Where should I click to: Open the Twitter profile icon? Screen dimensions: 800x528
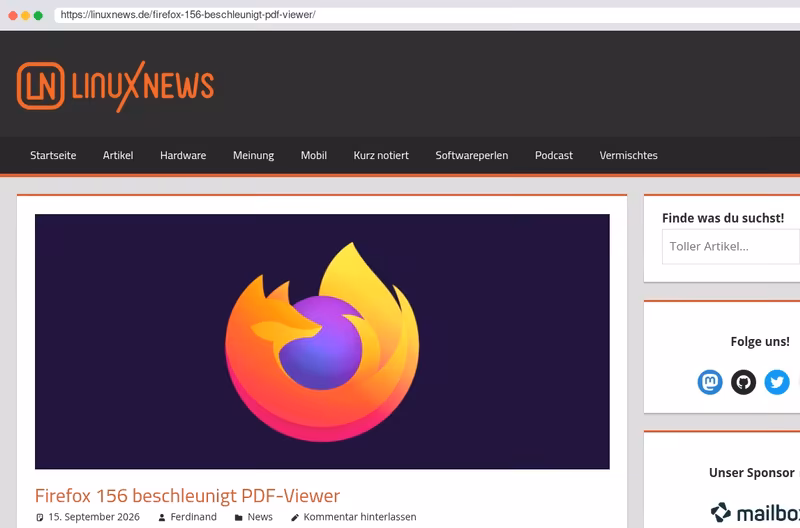coord(777,382)
